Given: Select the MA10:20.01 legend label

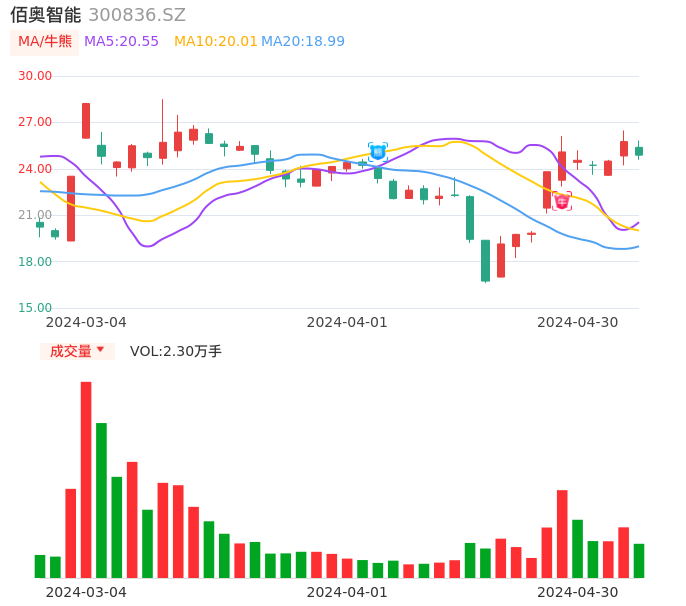Looking at the screenshot, I should 216,41.
